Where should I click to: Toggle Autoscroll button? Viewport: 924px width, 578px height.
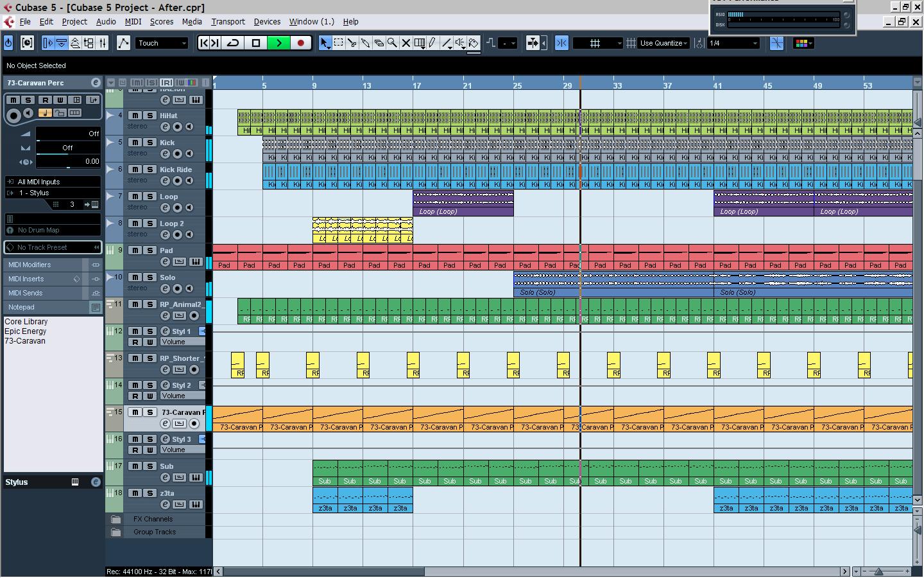[x=533, y=43]
